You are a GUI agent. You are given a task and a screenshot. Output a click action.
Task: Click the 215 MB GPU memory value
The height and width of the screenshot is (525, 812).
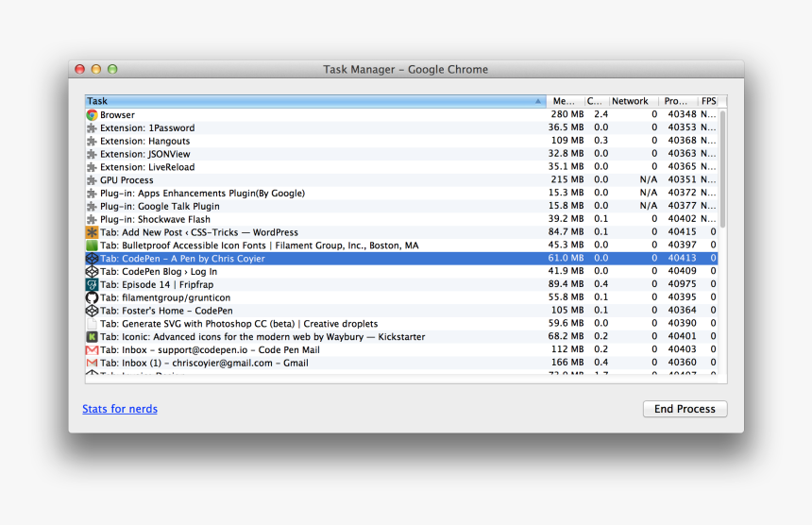(x=567, y=179)
